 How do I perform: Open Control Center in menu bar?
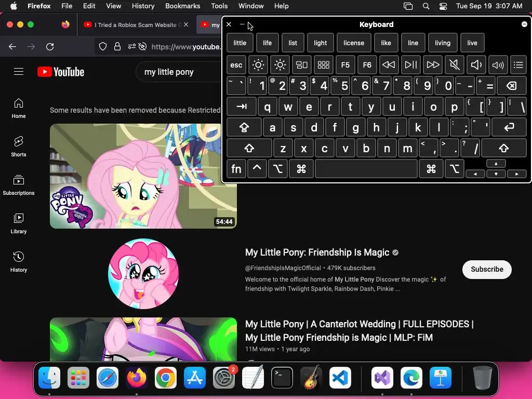point(443,6)
